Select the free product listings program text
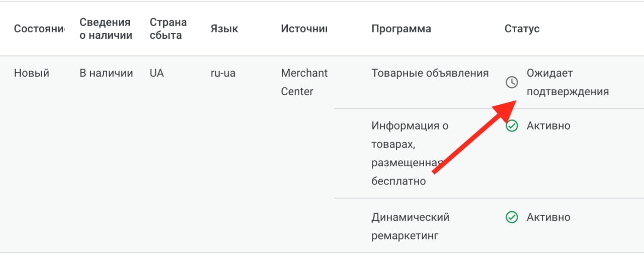Image resolution: width=644 pixels, height=255 pixels. [x=410, y=153]
